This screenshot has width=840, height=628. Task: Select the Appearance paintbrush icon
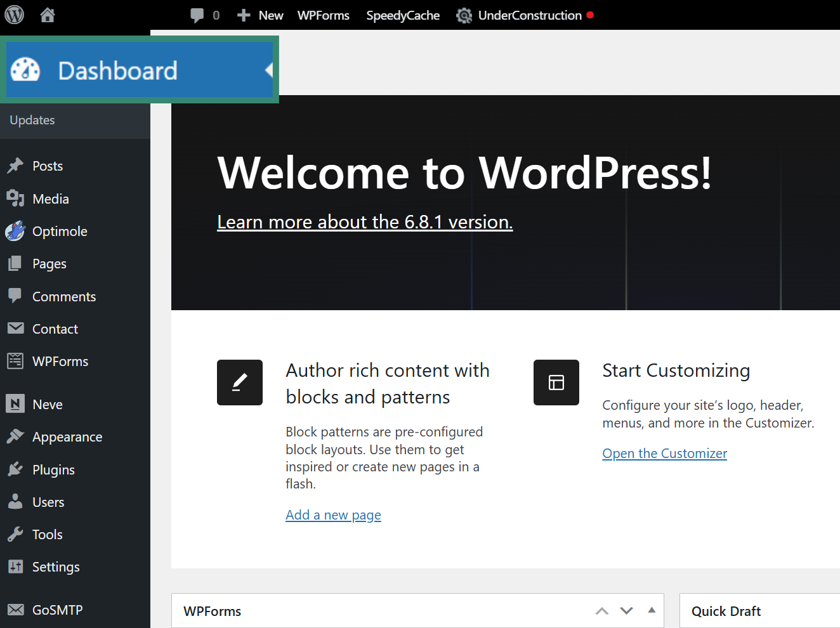15,436
